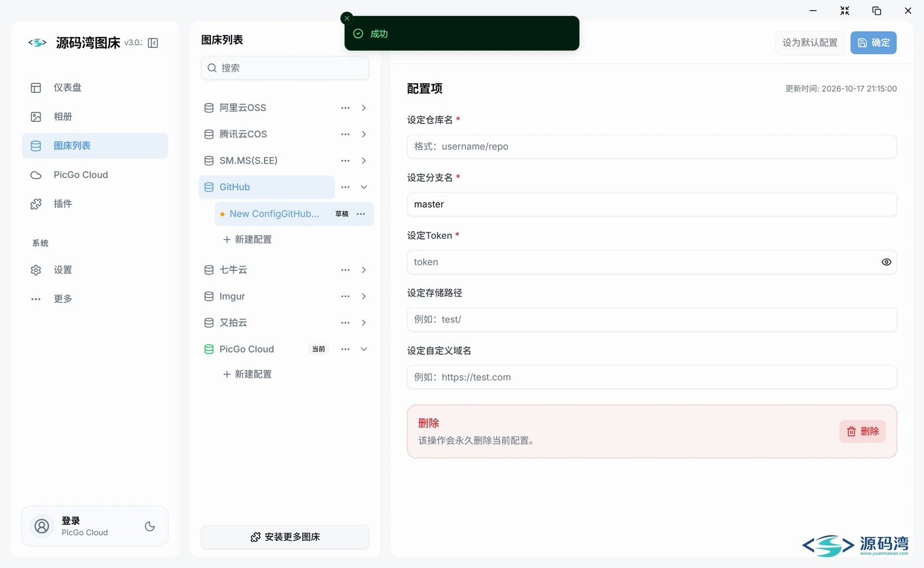Focus the repository name username/repo field
The image size is (924, 568).
(651, 147)
